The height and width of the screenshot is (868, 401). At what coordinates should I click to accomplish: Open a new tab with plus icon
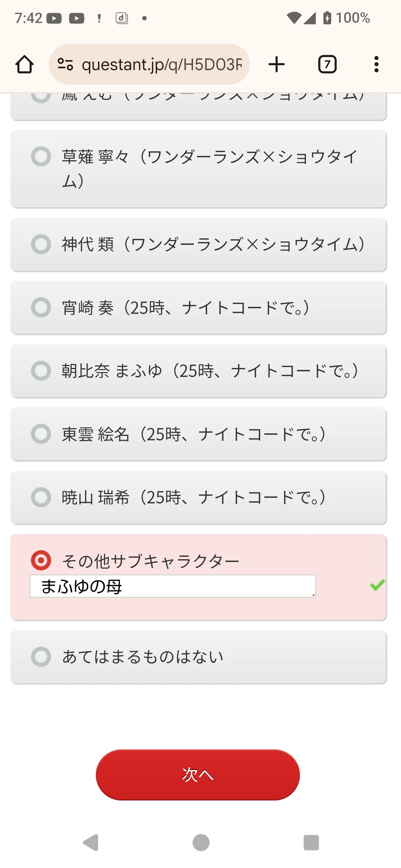tap(277, 65)
